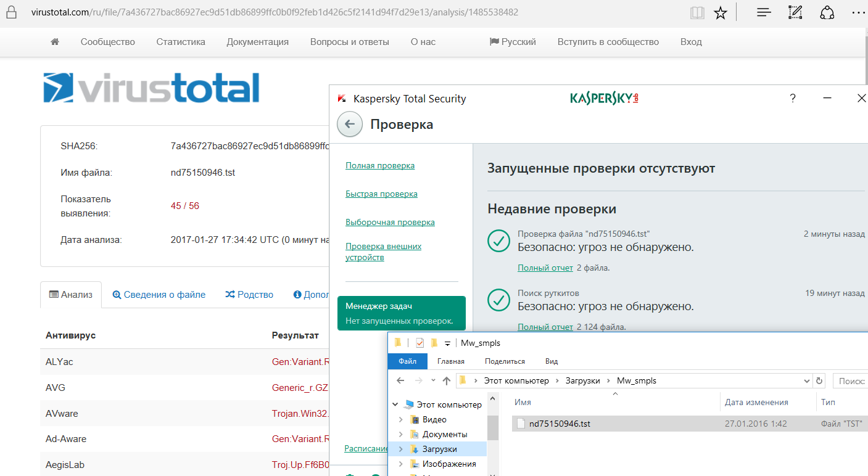Click the VirusTotal home icon in navbar
The height and width of the screenshot is (476, 868).
(55, 42)
